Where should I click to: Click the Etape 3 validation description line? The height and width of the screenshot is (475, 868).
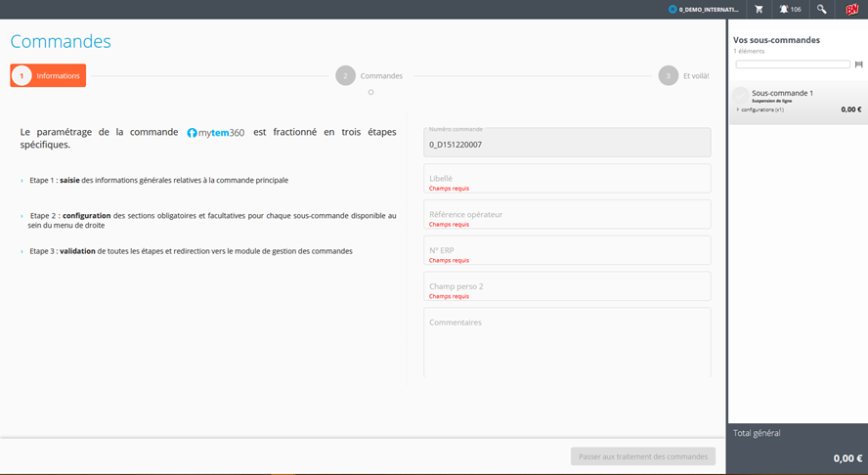click(191, 251)
